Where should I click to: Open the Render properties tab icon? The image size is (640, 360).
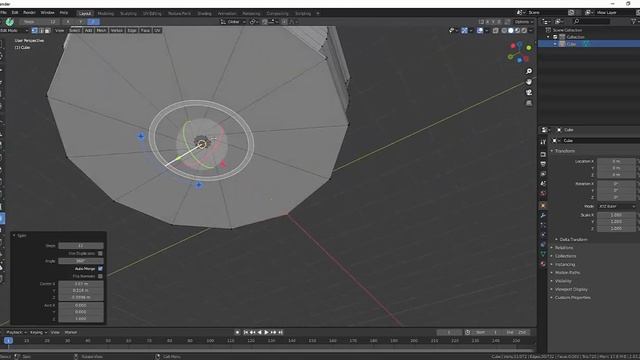[x=543, y=154]
